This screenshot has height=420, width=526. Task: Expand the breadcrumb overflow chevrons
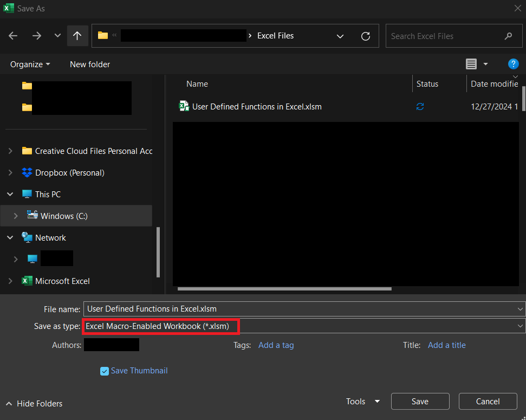pos(114,35)
